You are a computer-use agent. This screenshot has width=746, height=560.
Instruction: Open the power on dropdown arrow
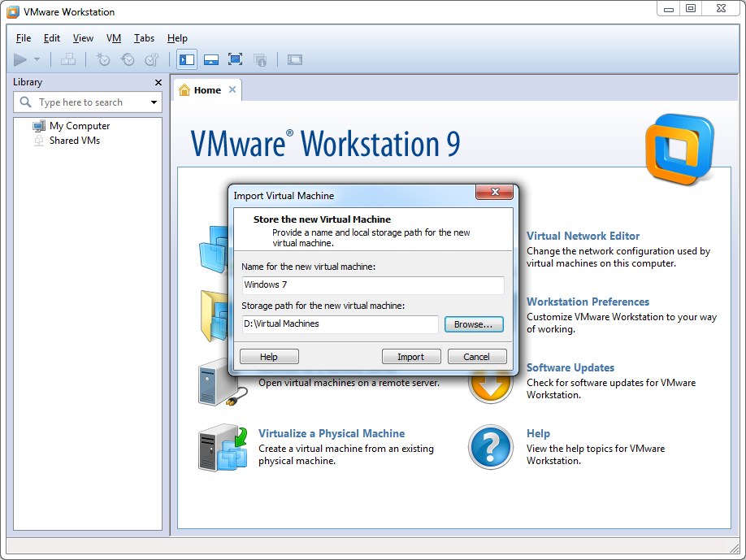tap(37, 59)
